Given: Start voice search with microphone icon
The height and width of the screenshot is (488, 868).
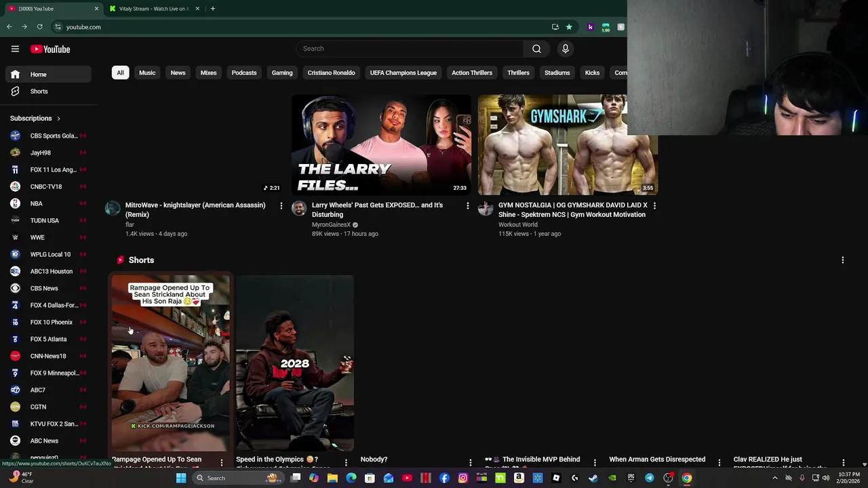Looking at the screenshot, I should pyautogui.click(x=565, y=49).
